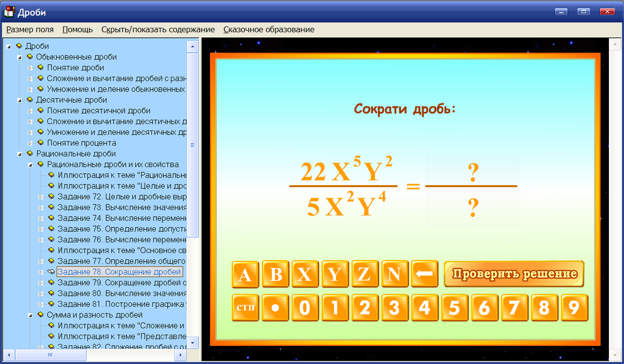The width and height of the screenshot is (624, 364).
Task: Select Задание 77. Определение общего item
Action: pos(122,261)
